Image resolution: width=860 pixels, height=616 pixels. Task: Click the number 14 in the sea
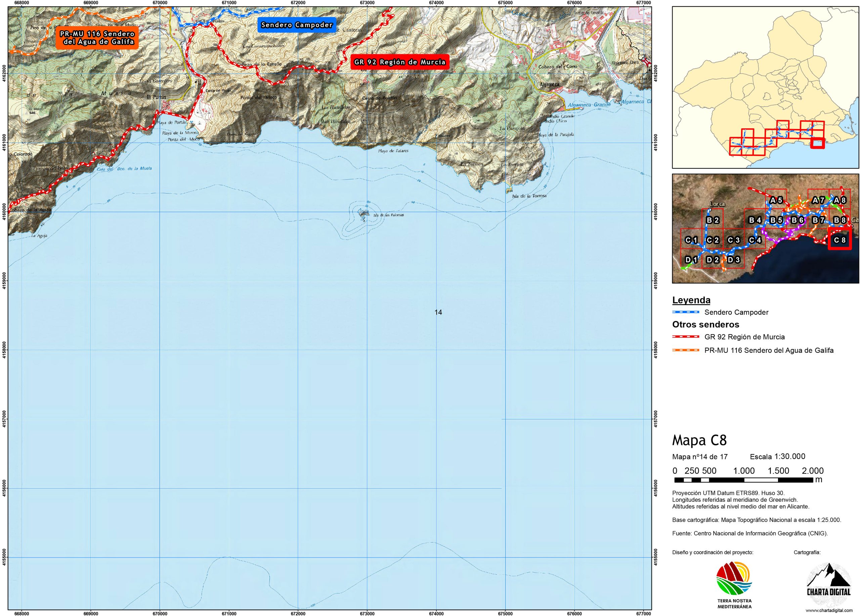tap(438, 312)
